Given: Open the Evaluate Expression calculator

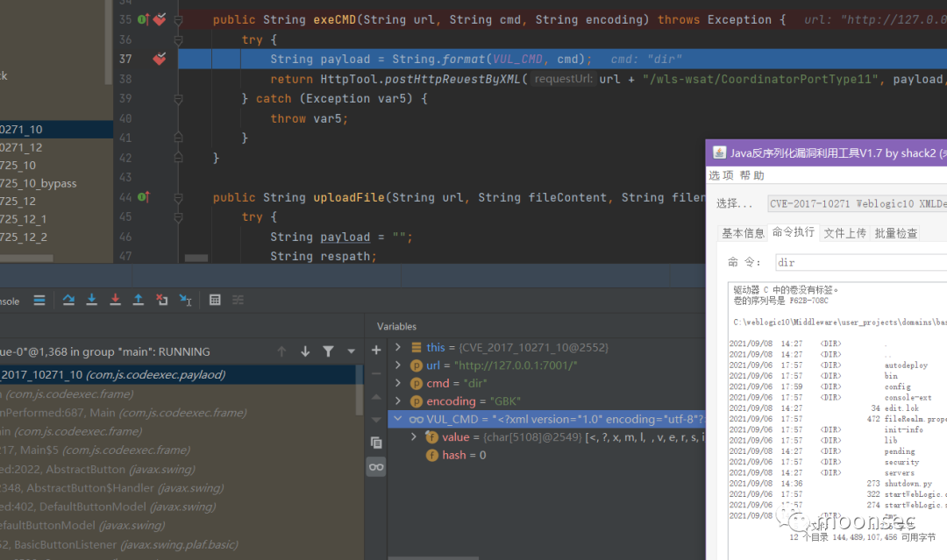Looking at the screenshot, I should 215,300.
